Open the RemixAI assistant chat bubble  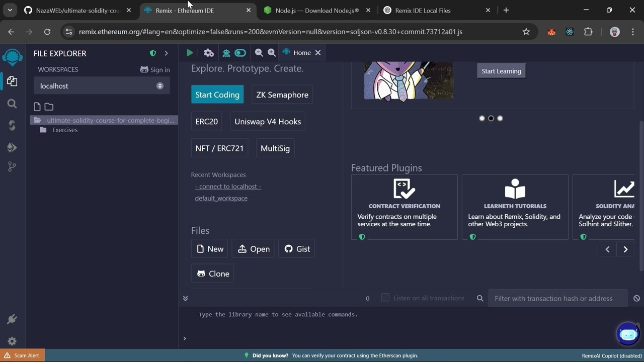(628, 334)
